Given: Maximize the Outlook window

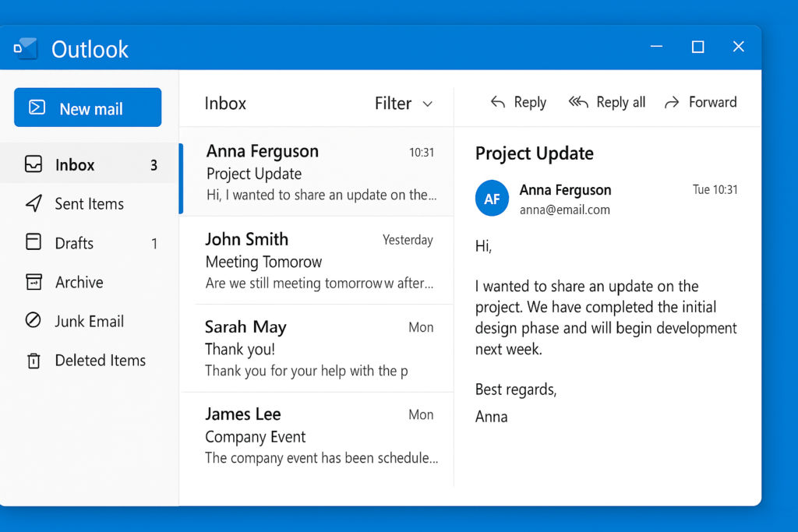Looking at the screenshot, I should (x=697, y=47).
